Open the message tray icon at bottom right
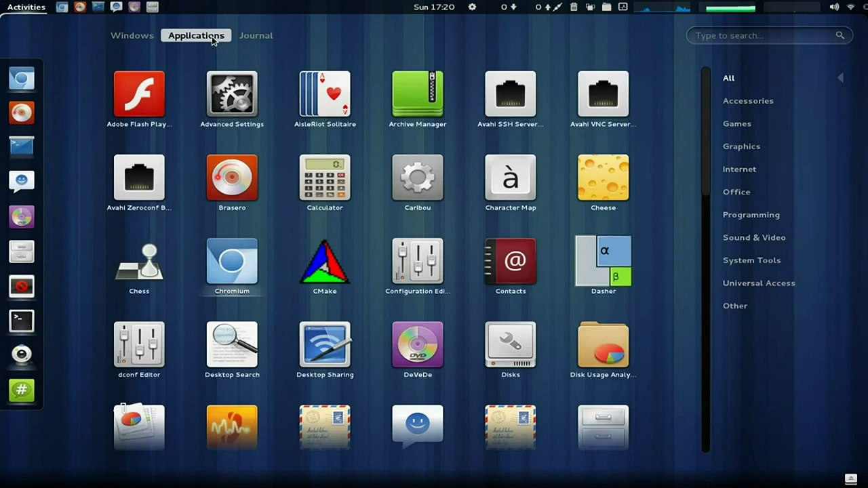The width and height of the screenshot is (868, 488). point(851,479)
